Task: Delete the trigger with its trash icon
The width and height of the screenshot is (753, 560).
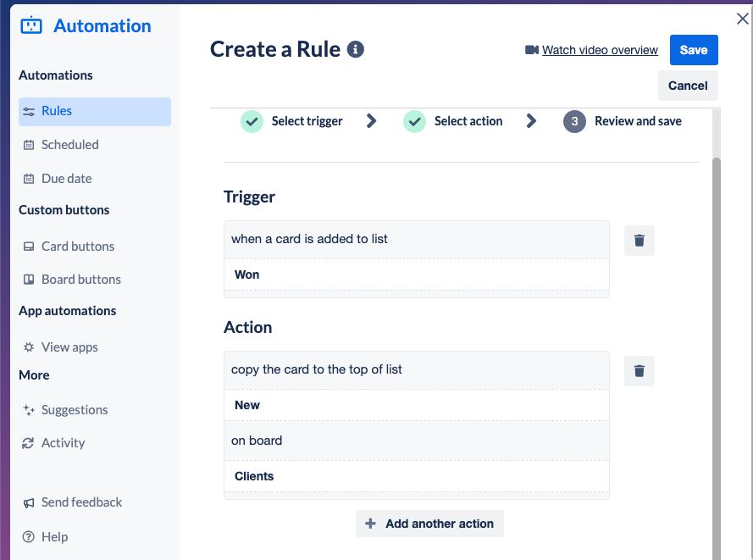Action: tap(639, 240)
